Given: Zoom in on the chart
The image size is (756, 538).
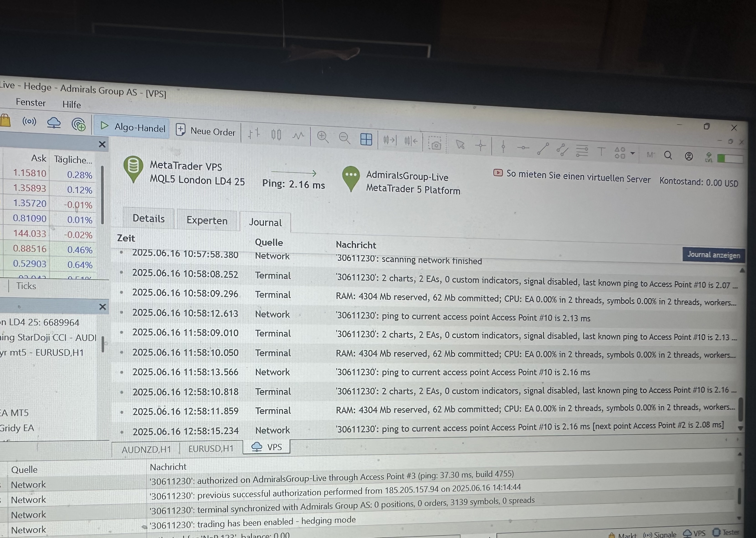Looking at the screenshot, I should pyautogui.click(x=323, y=137).
